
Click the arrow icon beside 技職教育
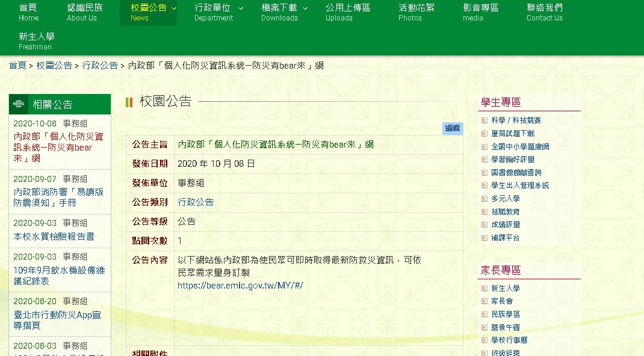[485, 211]
